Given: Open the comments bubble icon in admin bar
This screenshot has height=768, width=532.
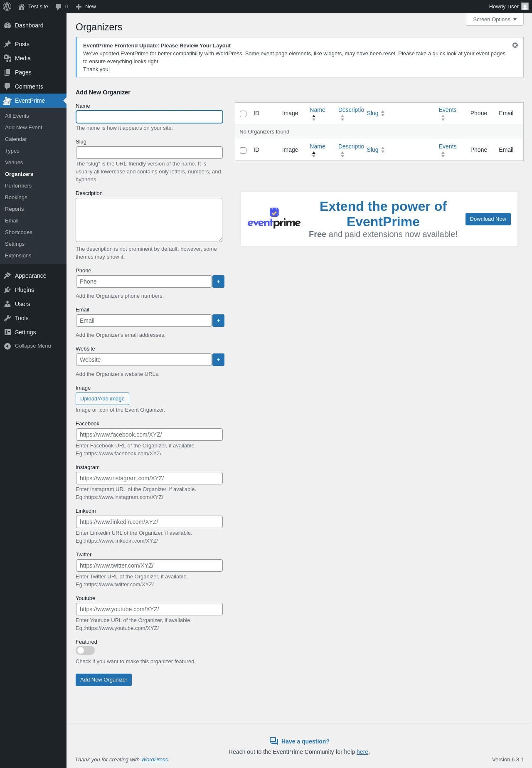Looking at the screenshot, I should pyautogui.click(x=59, y=7).
